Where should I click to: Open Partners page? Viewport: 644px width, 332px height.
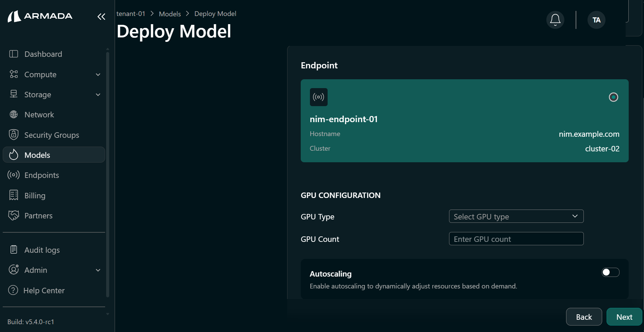[x=54, y=215]
